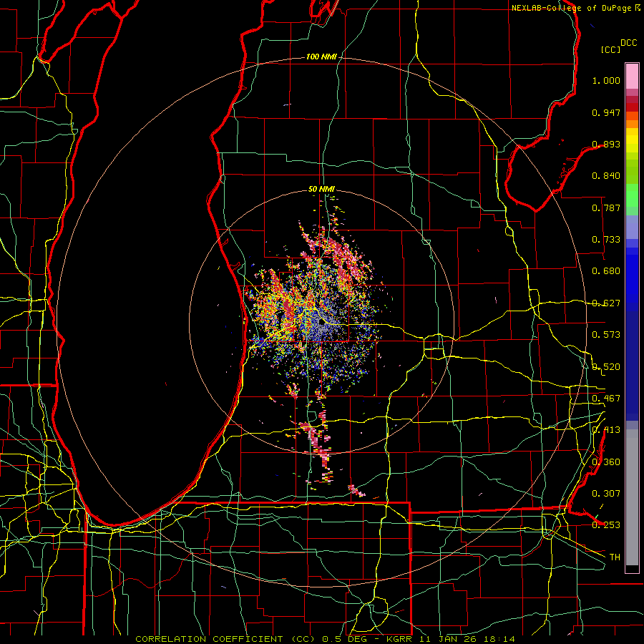Click the black radar site center marker

(x=321, y=322)
